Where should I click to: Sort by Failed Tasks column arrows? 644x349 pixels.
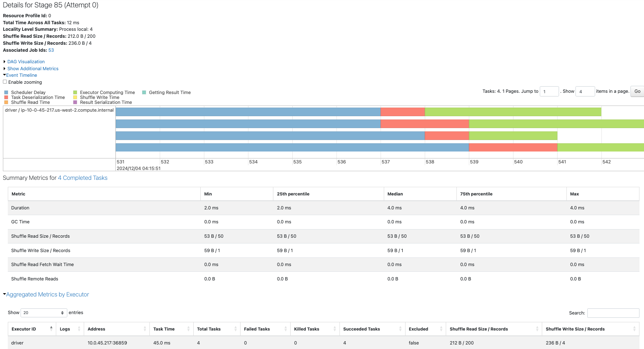(x=286, y=329)
